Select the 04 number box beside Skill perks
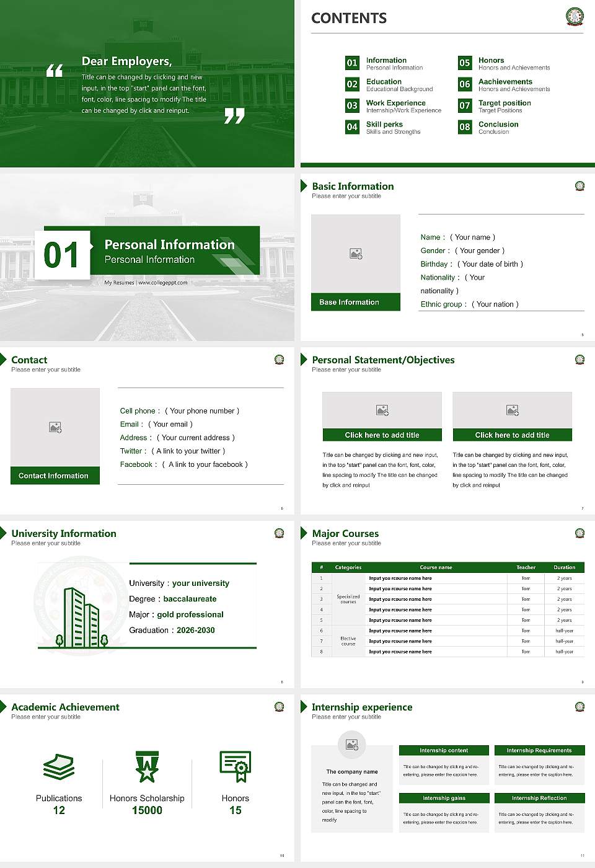 click(x=352, y=127)
